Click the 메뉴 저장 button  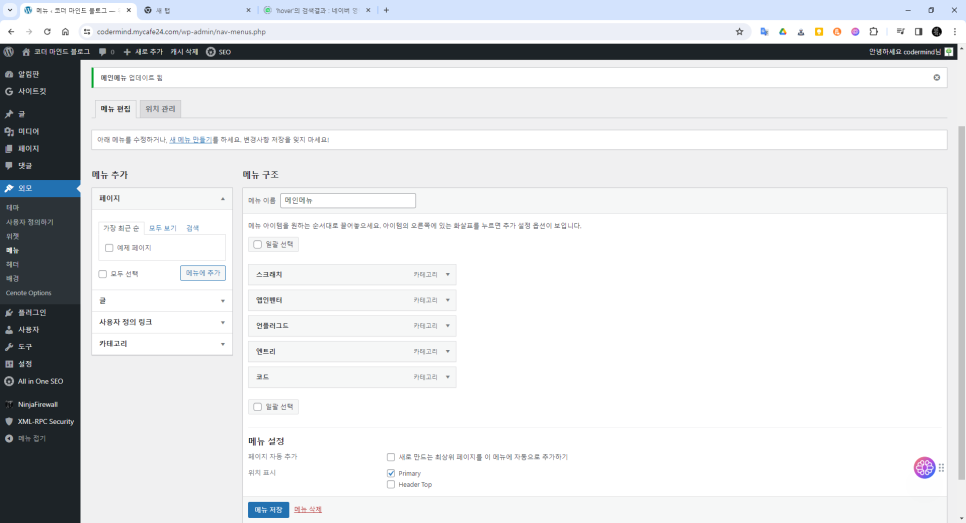pos(268,510)
